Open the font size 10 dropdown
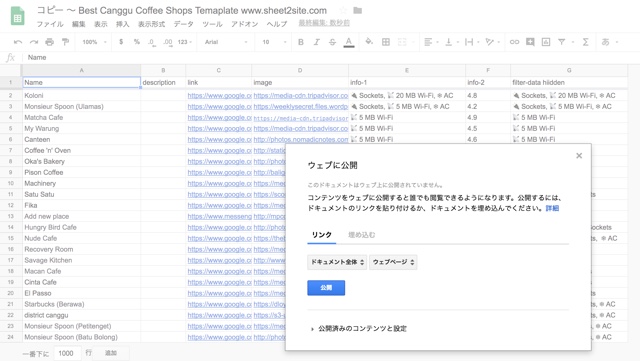This screenshot has height=361, width=640. [274, 42]
